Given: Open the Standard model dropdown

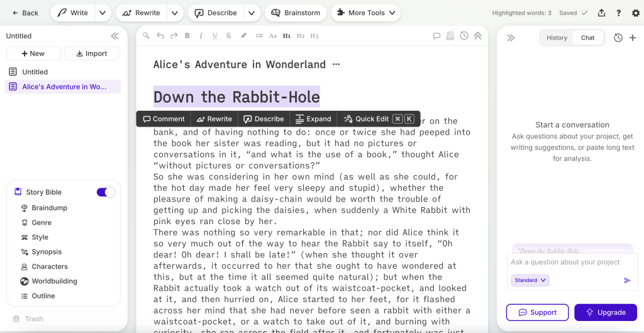Looking at the screenshot, I should click(x=530, y=280).
